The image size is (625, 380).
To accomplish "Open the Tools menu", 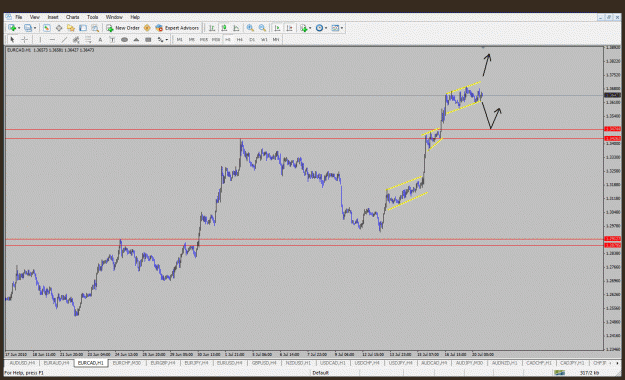I will [x=92, y=17].
